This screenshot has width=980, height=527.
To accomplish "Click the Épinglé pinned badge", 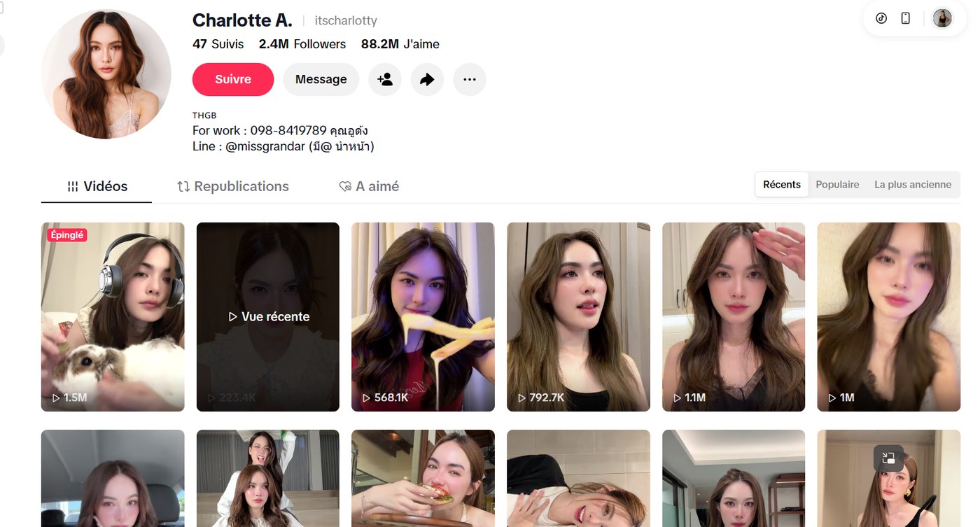I will coord(67,235).
